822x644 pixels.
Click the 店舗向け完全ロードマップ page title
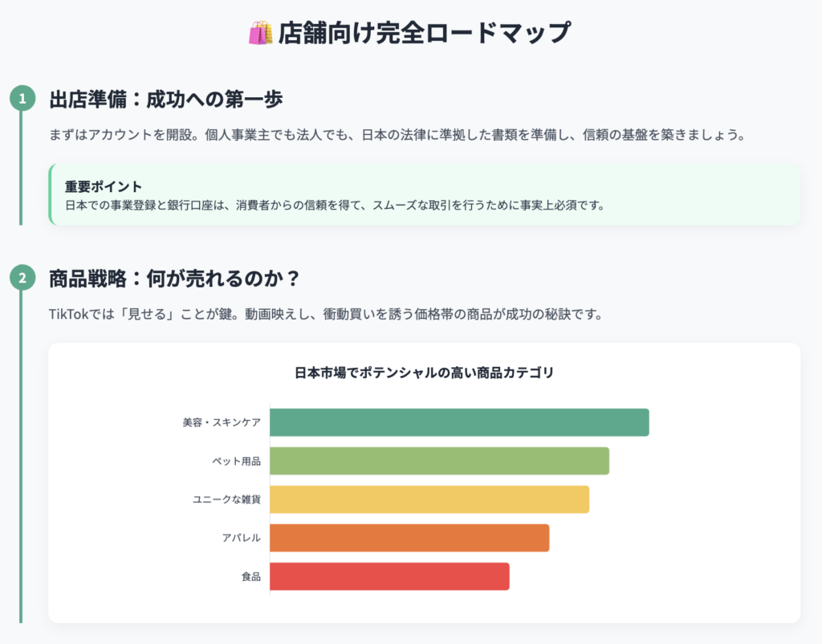pos(424,34)
